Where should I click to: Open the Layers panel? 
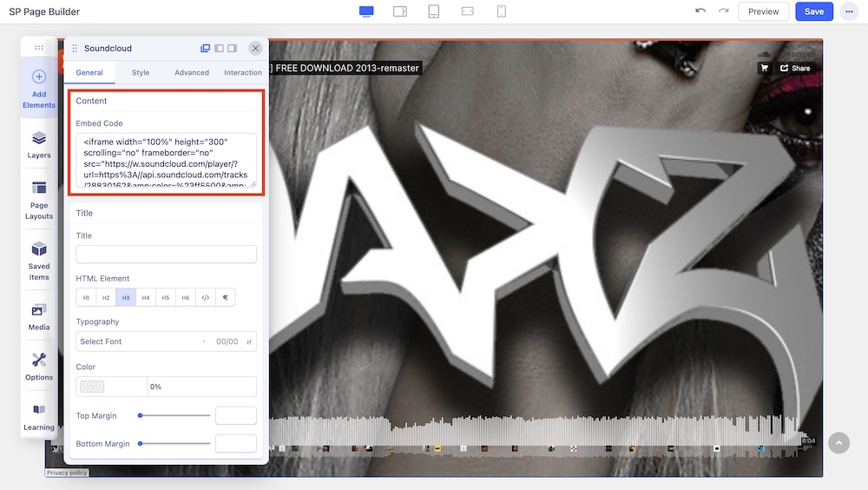(x=39, y=145)
